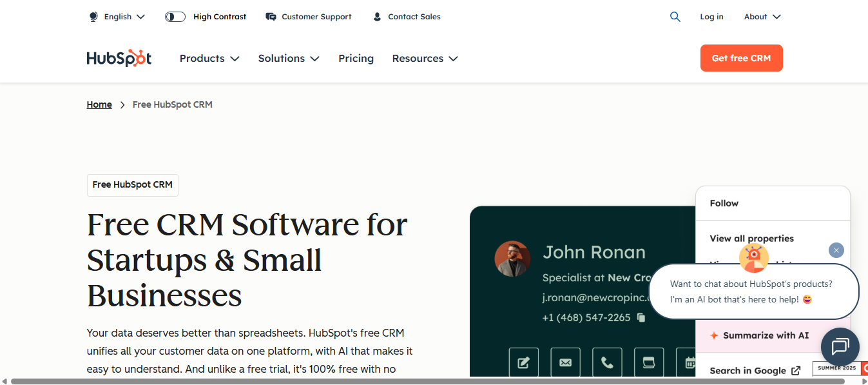
Task: Select Search in Google menu item
Action: [755, 370]
